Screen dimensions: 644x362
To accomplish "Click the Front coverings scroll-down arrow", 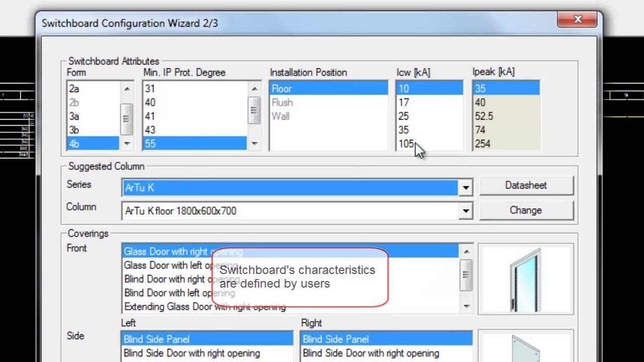I will 466,306.
